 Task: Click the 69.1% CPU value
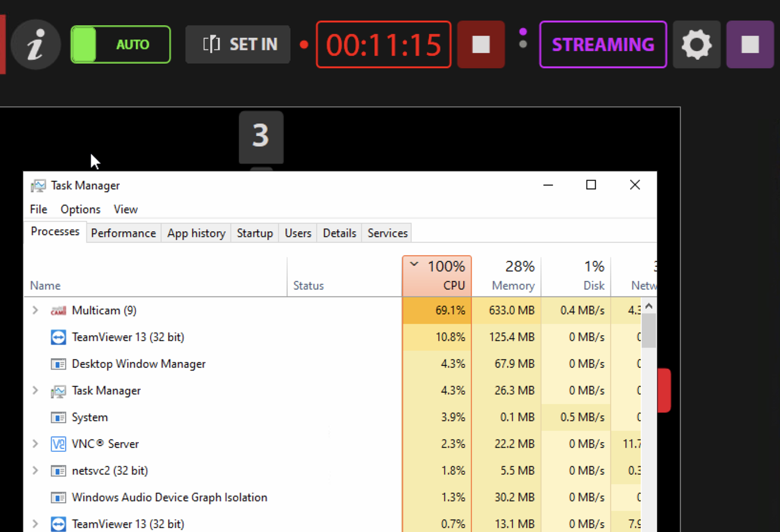tap(451, 310)
